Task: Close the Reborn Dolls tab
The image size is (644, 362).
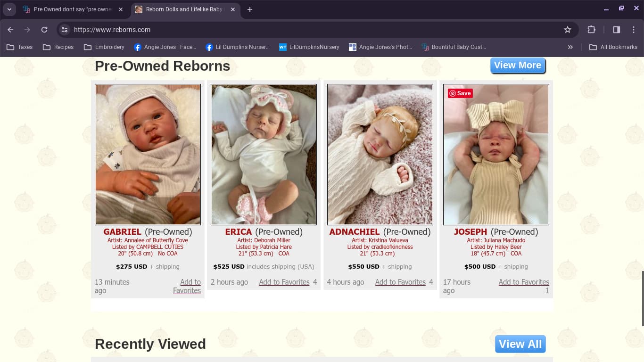Action: (x=233, y=9)
